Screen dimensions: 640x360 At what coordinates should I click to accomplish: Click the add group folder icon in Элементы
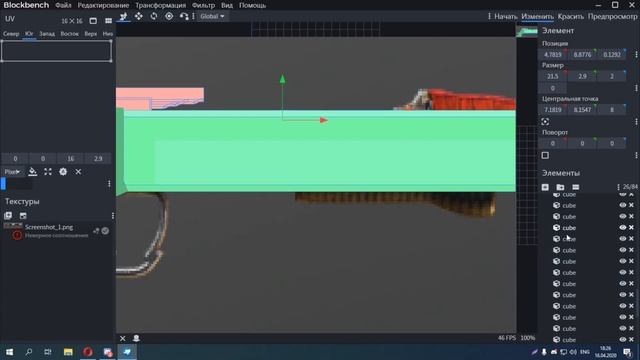[x=560, y=187]
